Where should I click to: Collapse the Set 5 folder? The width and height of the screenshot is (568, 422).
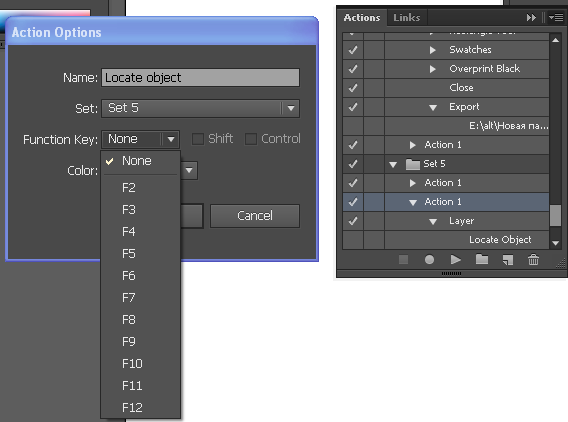(393, 164)
